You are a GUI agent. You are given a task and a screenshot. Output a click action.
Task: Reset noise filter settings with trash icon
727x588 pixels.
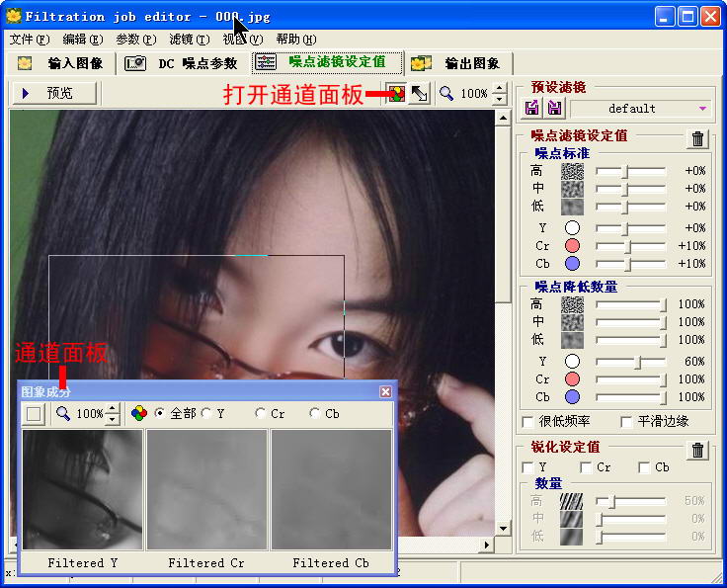697,139
